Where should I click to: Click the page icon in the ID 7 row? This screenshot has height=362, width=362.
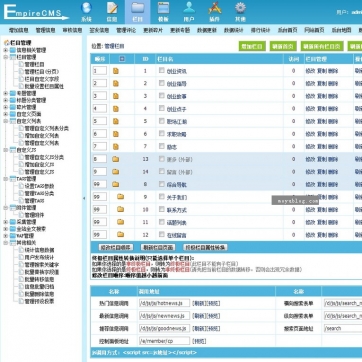[116, 147]
